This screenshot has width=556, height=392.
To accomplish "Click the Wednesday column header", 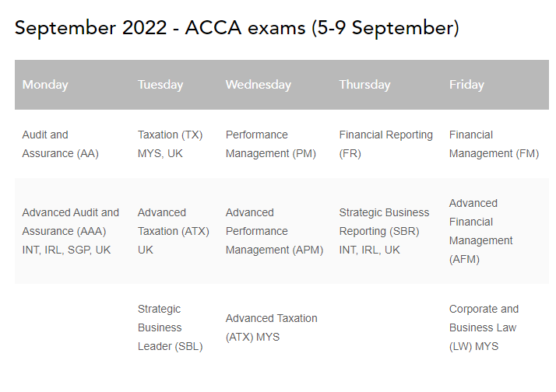I will coord(258,85).
